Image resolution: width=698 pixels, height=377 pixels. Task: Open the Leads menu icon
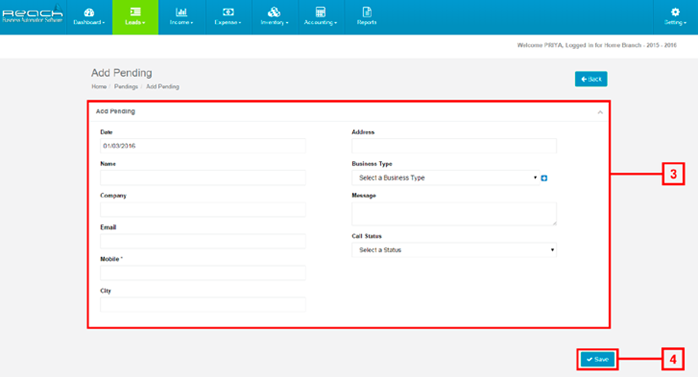[x=135, y=12]
